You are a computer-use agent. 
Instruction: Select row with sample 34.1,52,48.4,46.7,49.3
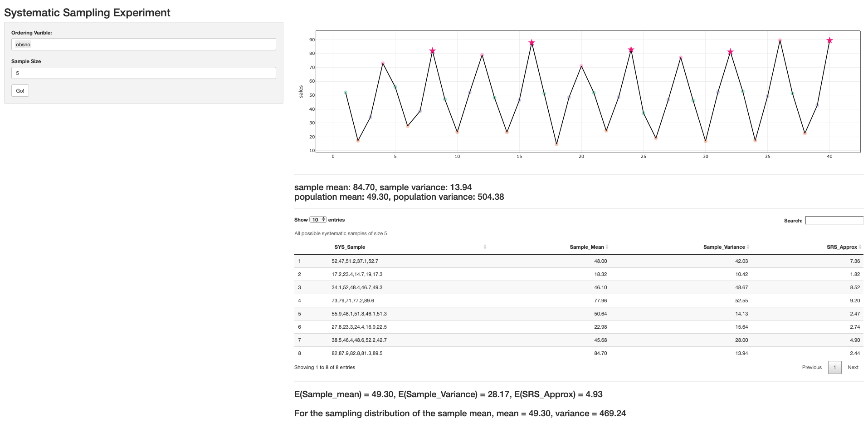tap(579, 287)
